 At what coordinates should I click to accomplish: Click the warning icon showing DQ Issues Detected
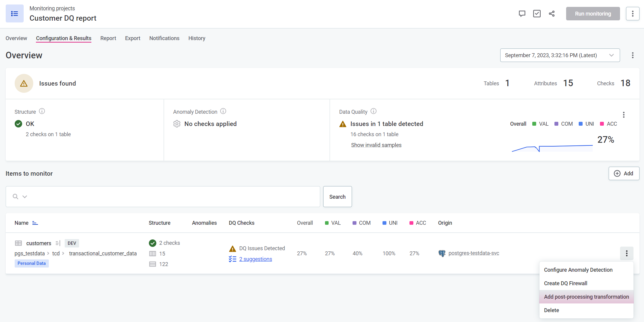coord(232,248)
